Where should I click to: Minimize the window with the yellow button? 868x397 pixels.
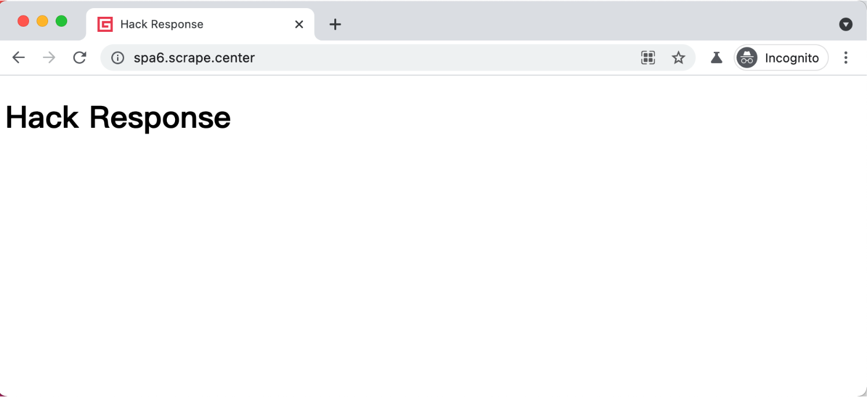42,21
